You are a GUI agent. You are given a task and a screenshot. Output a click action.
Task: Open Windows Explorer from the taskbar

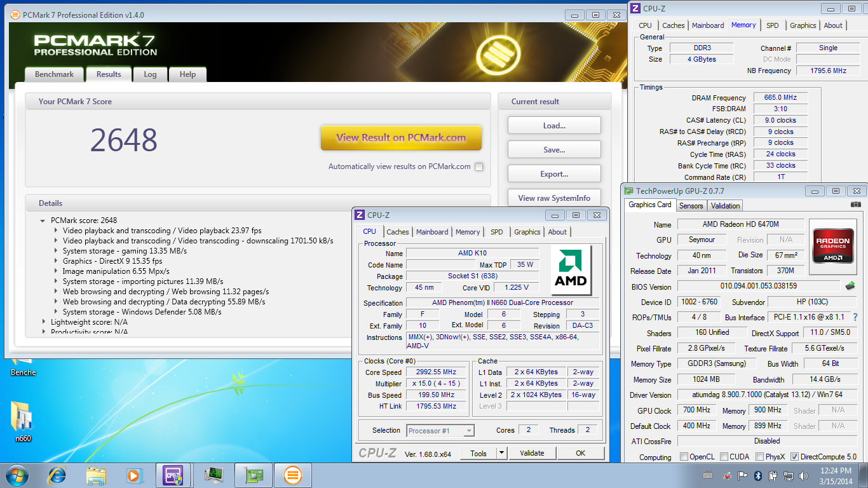(96, 475)
